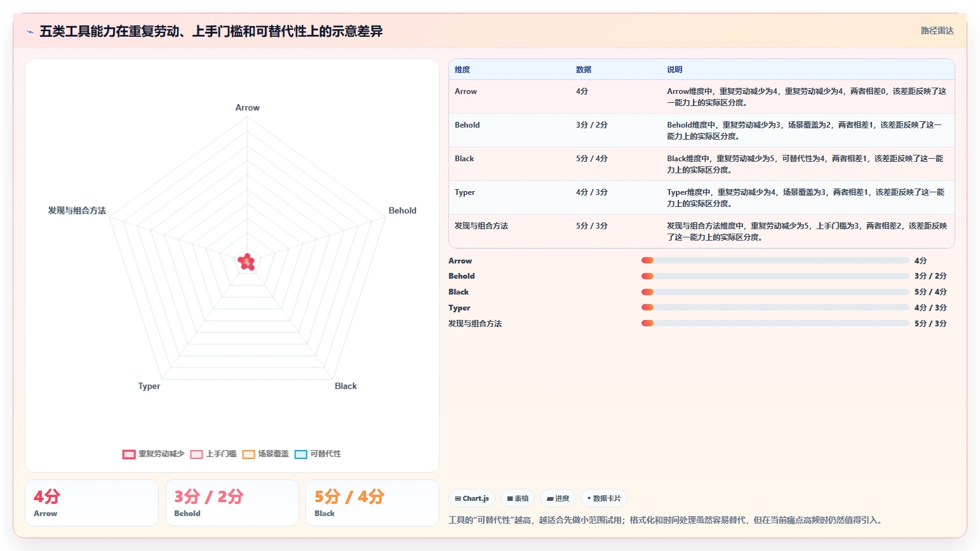Click the Behold row description text
This screenshot has height=551, width=980.
tap(804, 131)
